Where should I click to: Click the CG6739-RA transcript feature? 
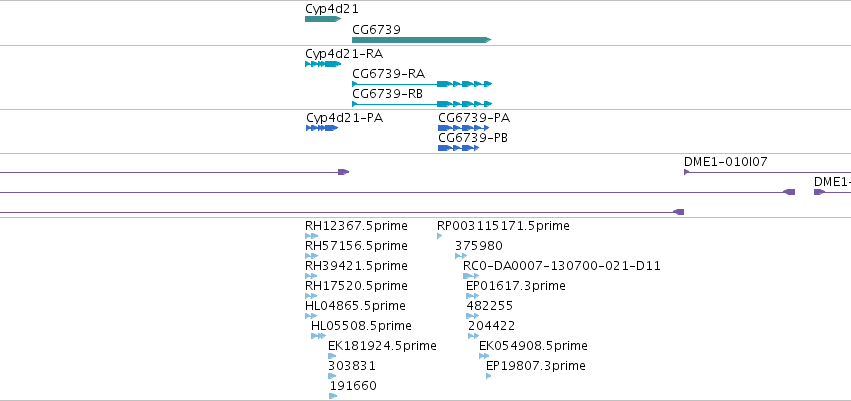422,84
